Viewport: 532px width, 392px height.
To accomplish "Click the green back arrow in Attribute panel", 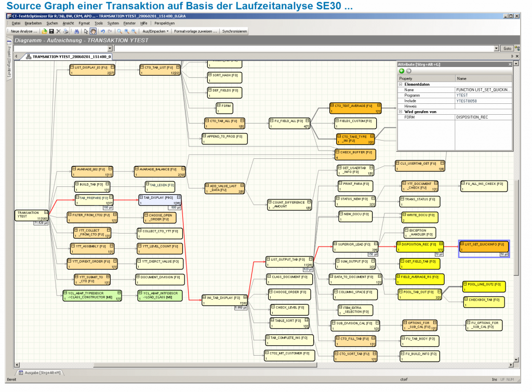I will point(402,71).
